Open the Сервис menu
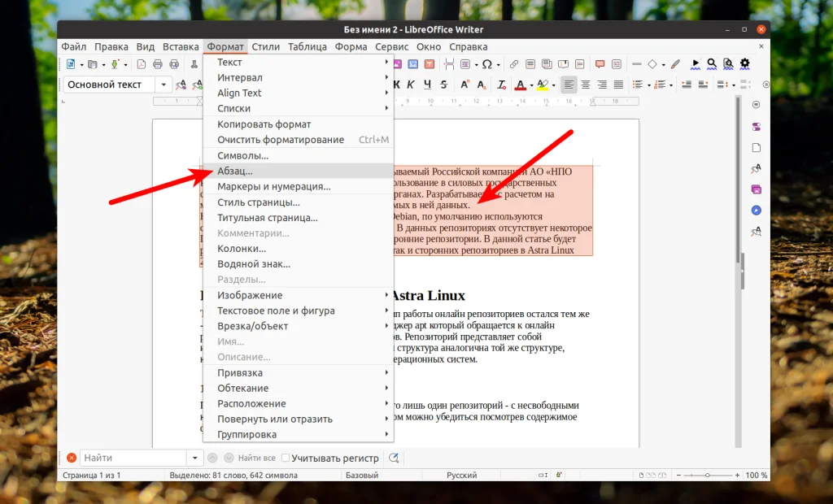 tap(391, 46)
